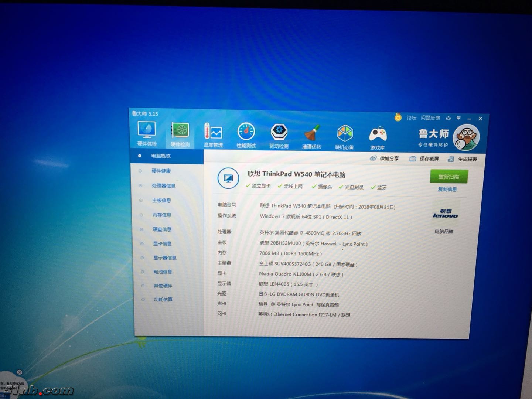Image resolution: width=532 pixels, height=399 pixels.
Task: Click 微博分享 Weibo share icon
Action: pyautogui.click(x=385, y=158)
